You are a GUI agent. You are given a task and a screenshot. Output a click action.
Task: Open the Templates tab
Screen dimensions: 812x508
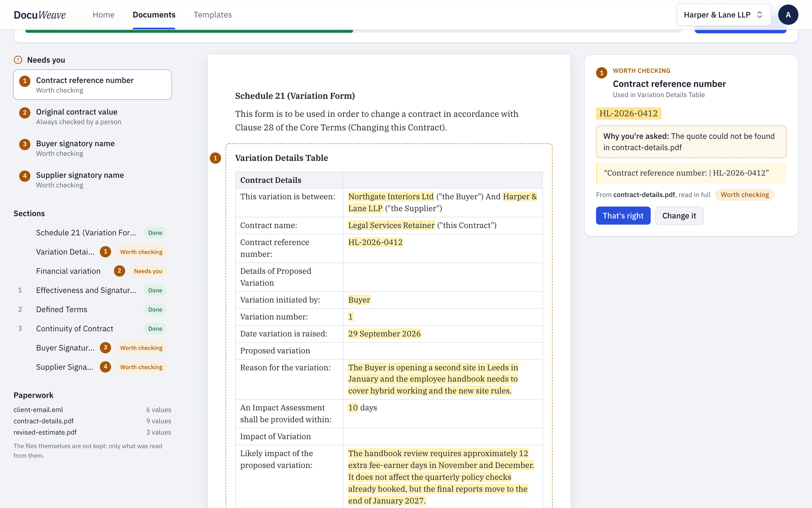[212, 15]
